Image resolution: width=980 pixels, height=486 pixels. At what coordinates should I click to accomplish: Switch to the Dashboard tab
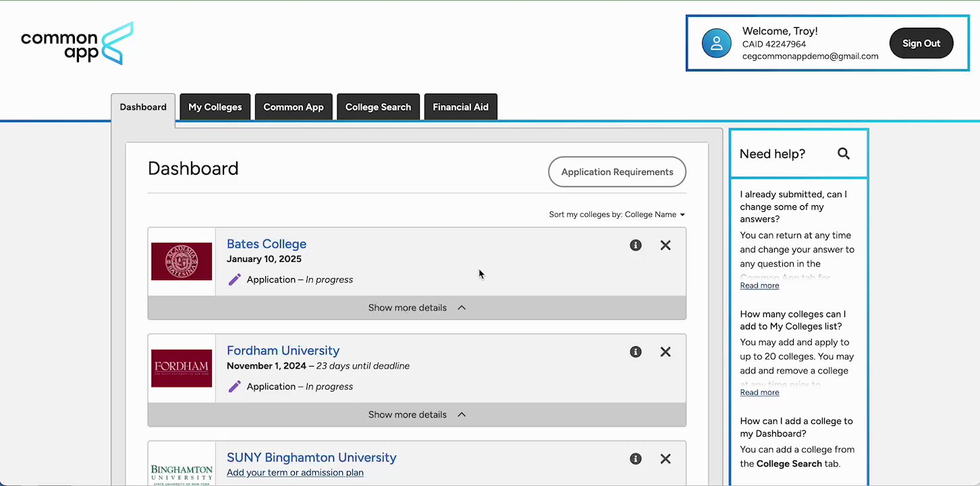(143, 107)
